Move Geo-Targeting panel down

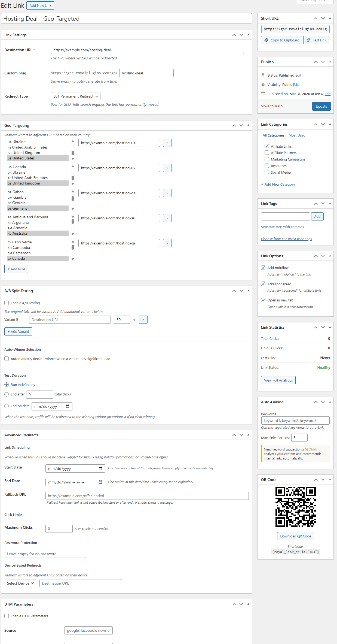(x=241, y=125)
